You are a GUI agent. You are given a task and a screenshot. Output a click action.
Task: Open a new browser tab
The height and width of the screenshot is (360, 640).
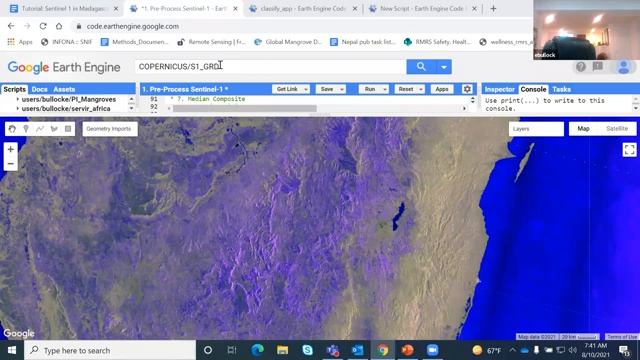coord(493,9)
